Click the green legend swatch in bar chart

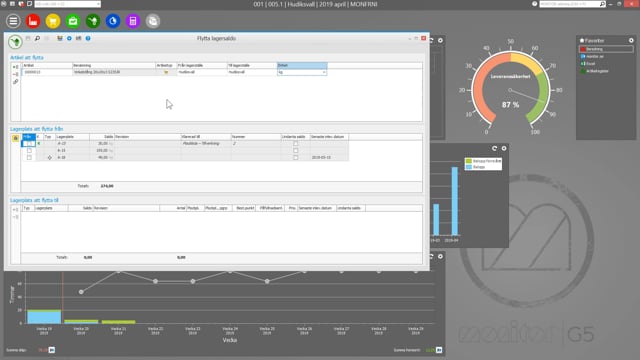click(x=469, y=161)
